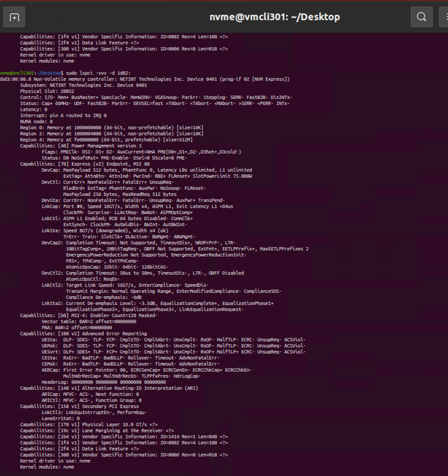Image resolution: width=448 pixels, height=476 pixels.
Task: Click the 'Region 4: Memory at' prefetchable line
Action: (107, 140)
